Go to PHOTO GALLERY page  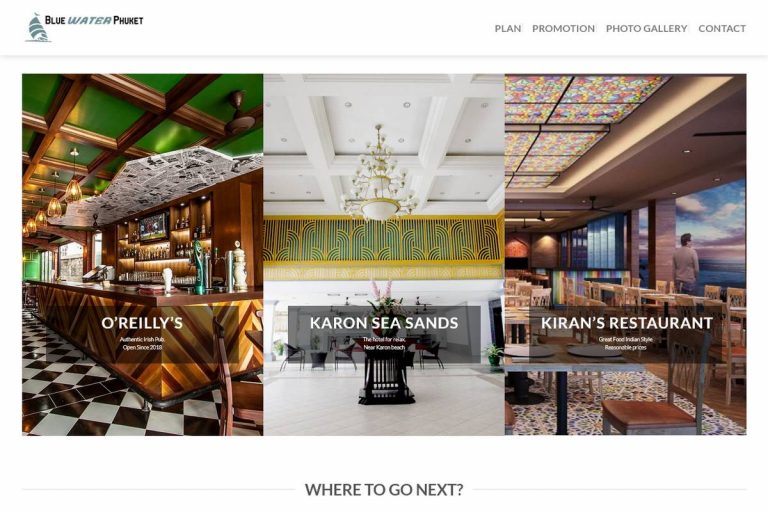coord(647,28)
